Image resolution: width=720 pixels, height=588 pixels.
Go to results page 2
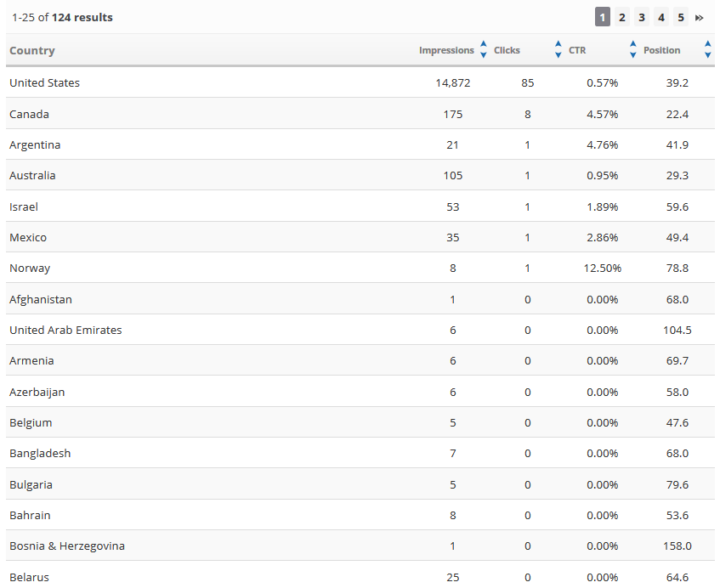(x=622, y=18)
